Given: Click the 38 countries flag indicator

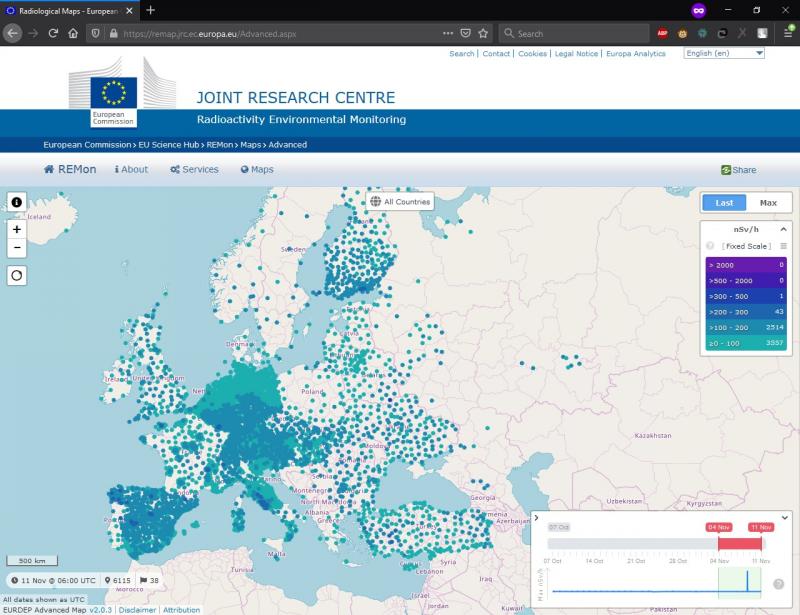Looking at the screenshot, I should (x=149, y=580).
